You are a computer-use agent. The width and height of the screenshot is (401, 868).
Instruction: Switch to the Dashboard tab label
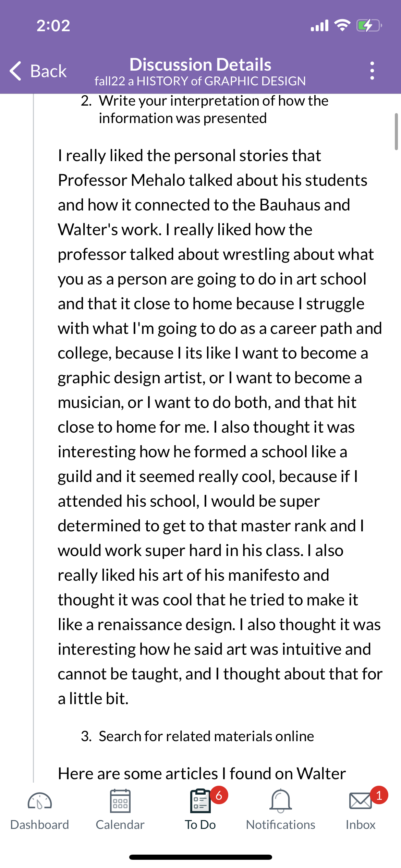click(40, 825)
